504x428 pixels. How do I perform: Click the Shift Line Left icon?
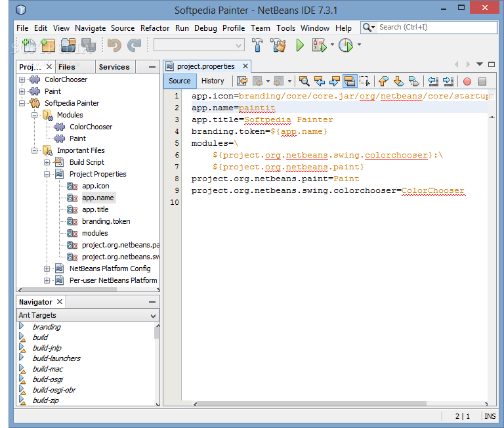coord(433,81)
